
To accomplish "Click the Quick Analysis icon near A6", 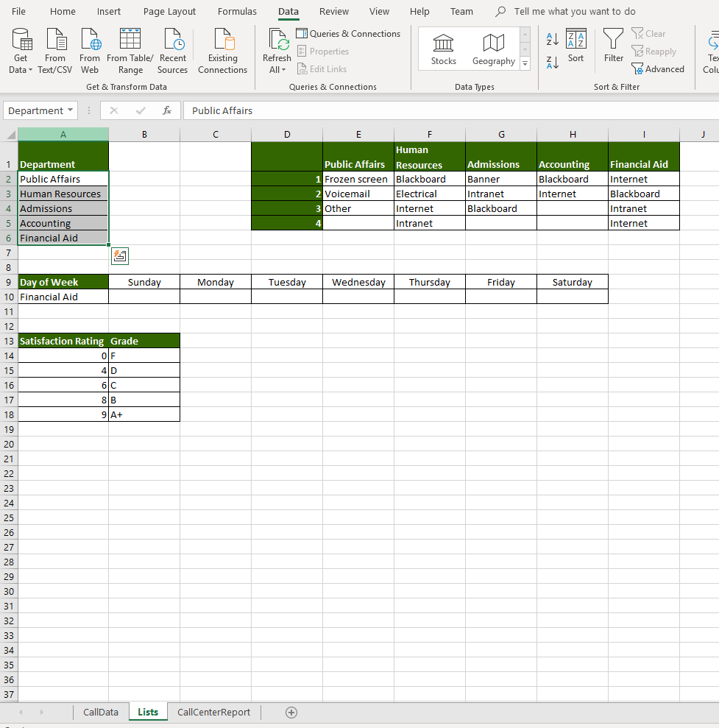I will pos(120,256).
